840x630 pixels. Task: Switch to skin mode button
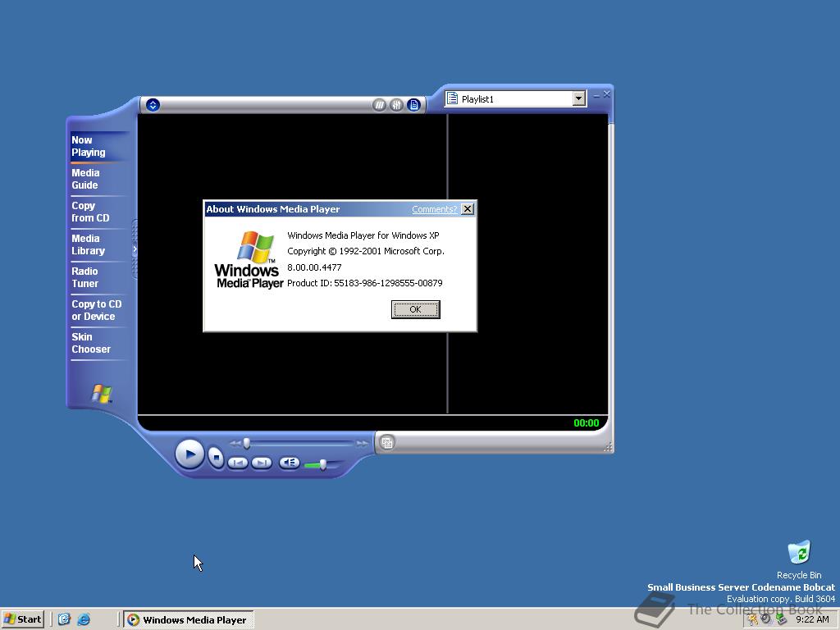tap(387, 442)
